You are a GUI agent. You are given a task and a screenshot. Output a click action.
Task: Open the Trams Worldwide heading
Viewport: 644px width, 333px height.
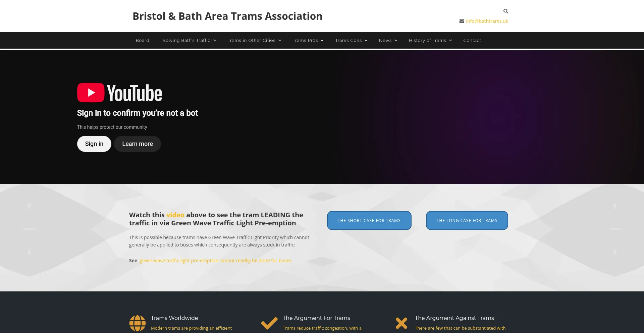pos(174,318)
